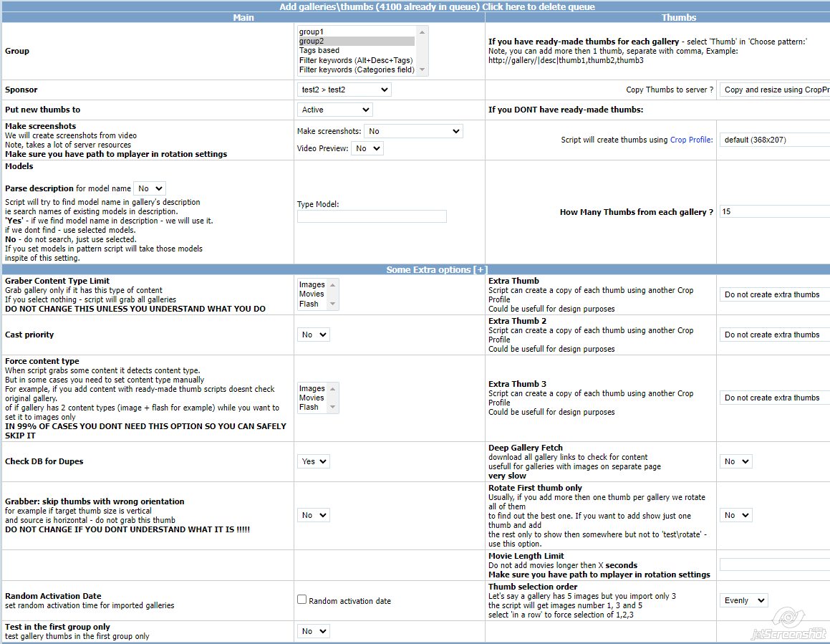Open the Thumb selection order dropdown
Screen dimensions: 830x644
(743, 600)
